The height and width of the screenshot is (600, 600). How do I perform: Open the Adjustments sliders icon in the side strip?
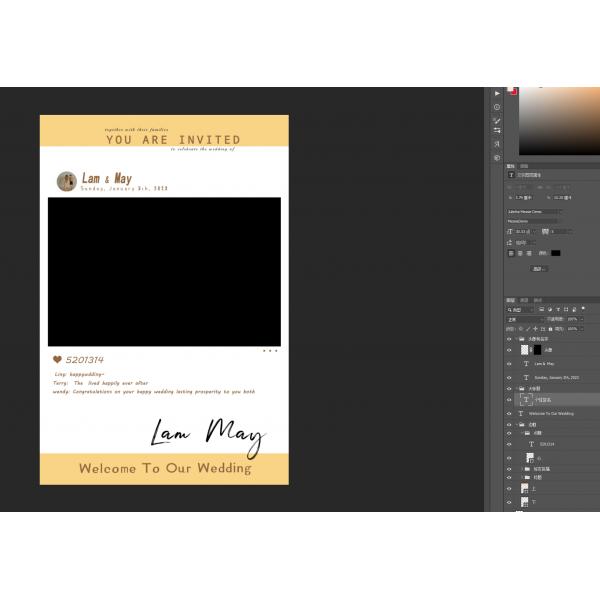(497, 131)
